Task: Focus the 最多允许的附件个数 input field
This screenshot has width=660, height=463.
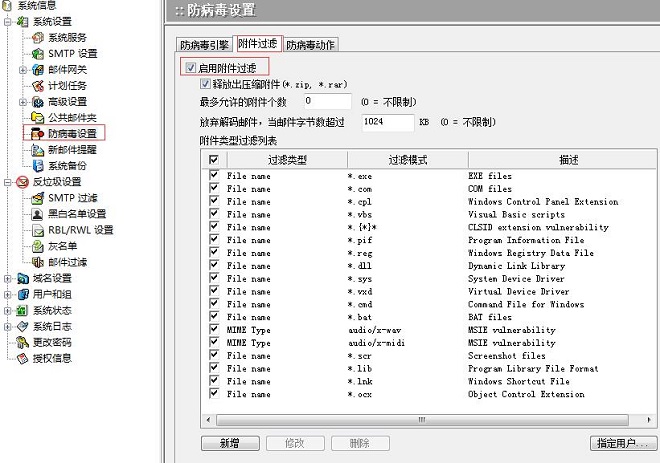Action: tap(328, 101)
